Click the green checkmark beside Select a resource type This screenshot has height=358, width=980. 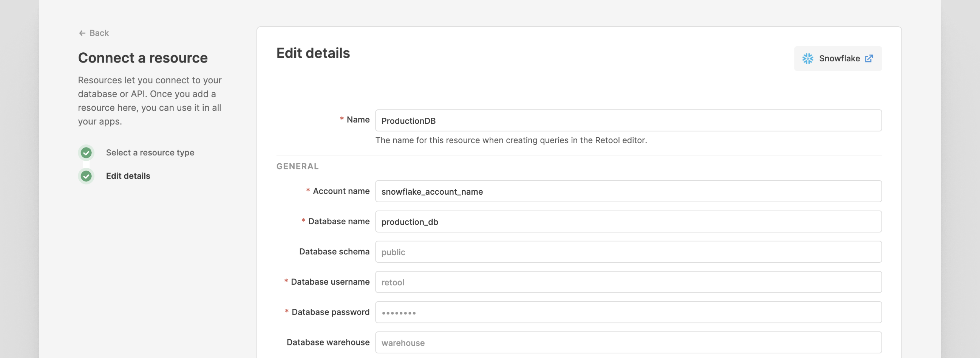pos(86,153)
